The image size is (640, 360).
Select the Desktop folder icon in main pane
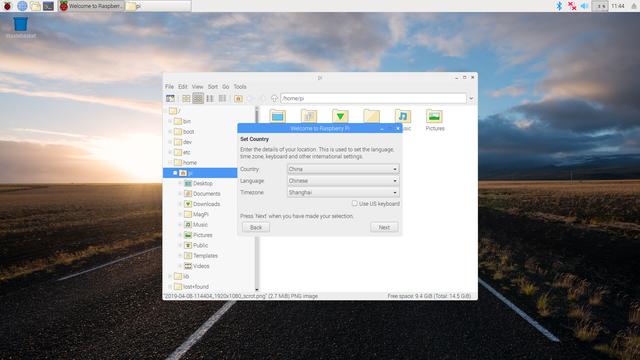(x=278, y=117)
